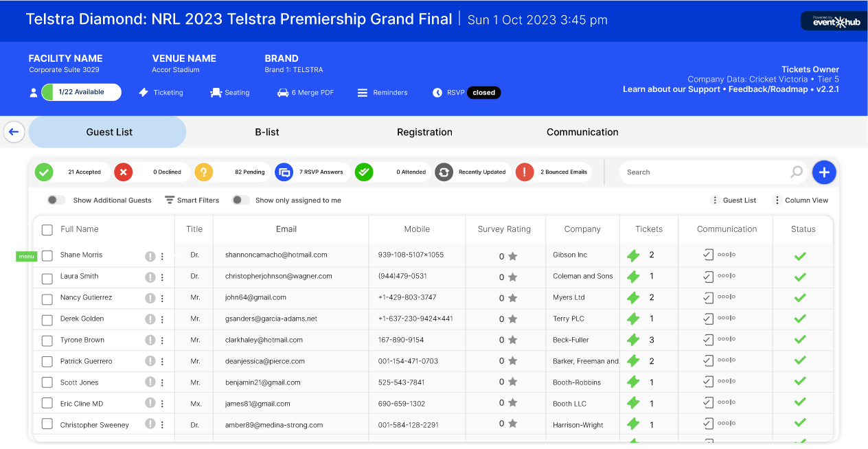Open the three-dot menu for Eric Cline MD
Screen dimensions: 868x449
[162, 404]
